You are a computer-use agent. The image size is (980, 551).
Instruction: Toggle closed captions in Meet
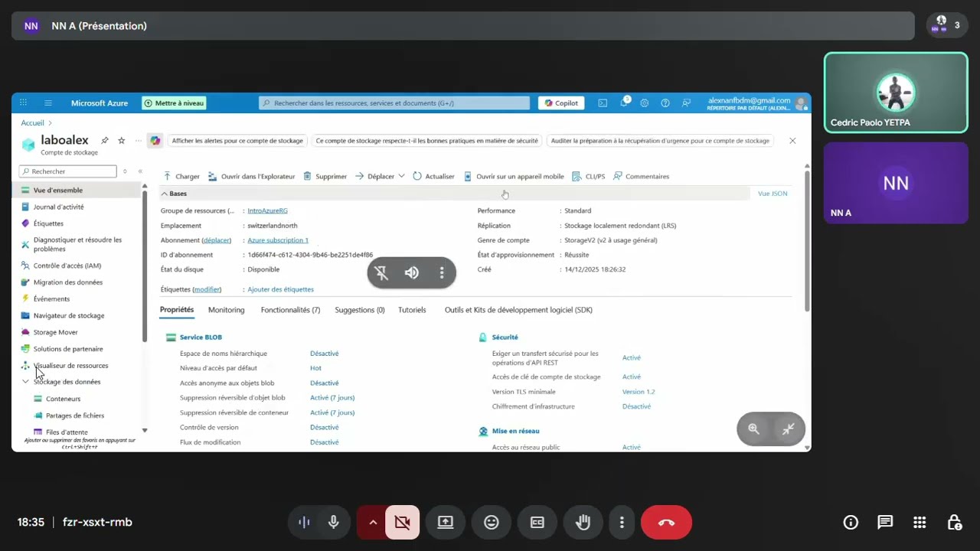[537, 522]
